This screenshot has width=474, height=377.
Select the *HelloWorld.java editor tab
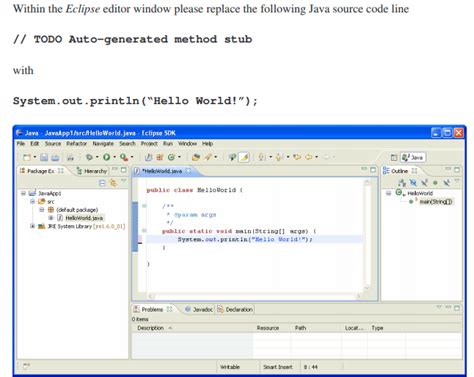(162, 171)
